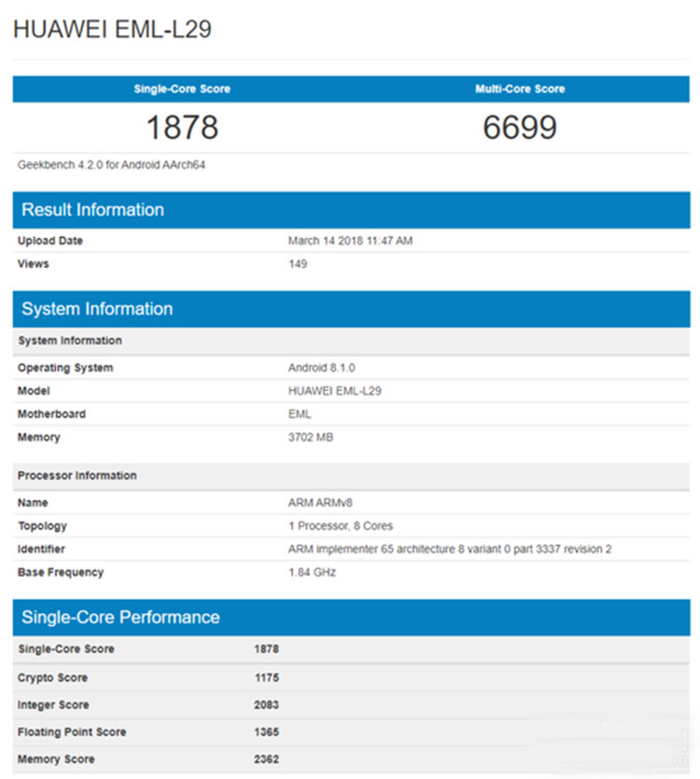Image resolution: width=700 pixels, height=779 pixels.
Task: Select the Multi-Core Score column header
Action: (x=520, y=89)
